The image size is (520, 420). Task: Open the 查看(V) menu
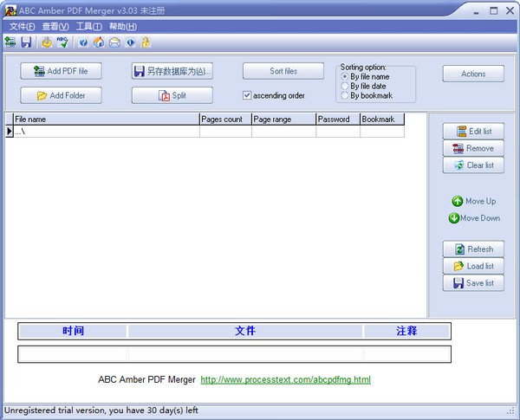(x=55, y=27)
